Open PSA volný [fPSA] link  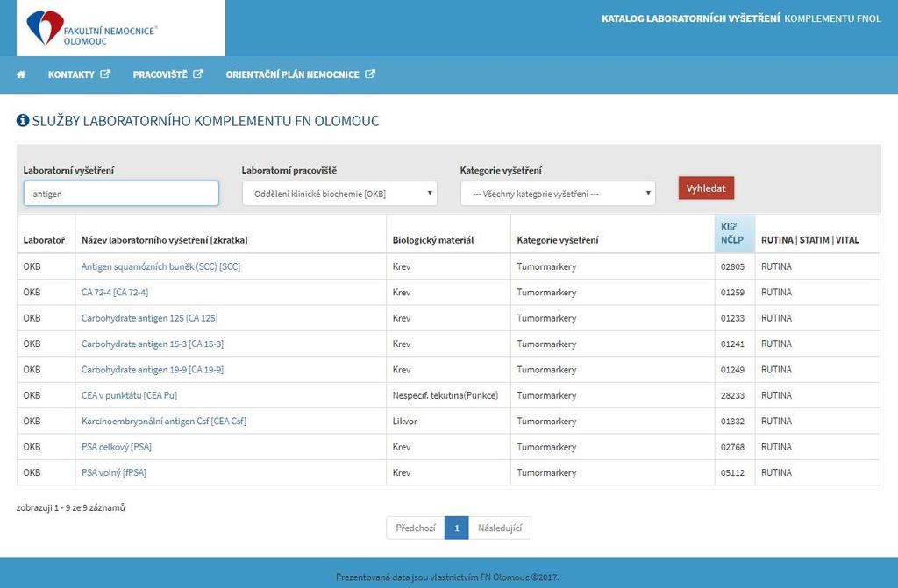click(x=113, y=472)
